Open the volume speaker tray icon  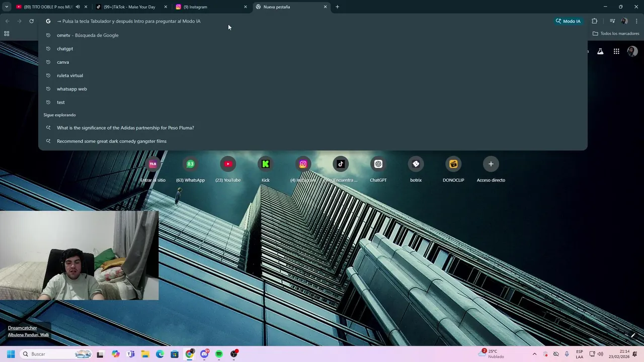600,354
